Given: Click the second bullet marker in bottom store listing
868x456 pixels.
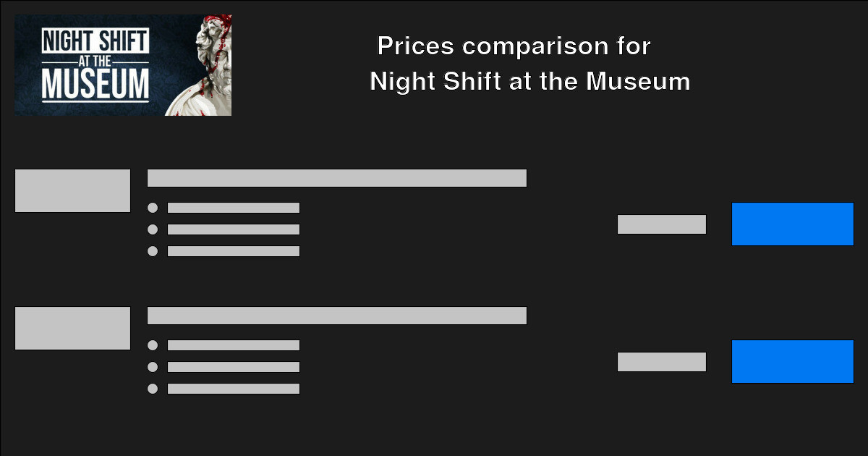Looking at the screenshot, I should (153, 367).
